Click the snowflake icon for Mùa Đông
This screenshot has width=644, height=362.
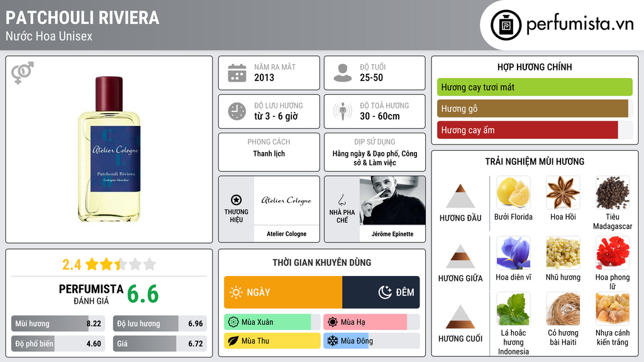tap(333, 341)
